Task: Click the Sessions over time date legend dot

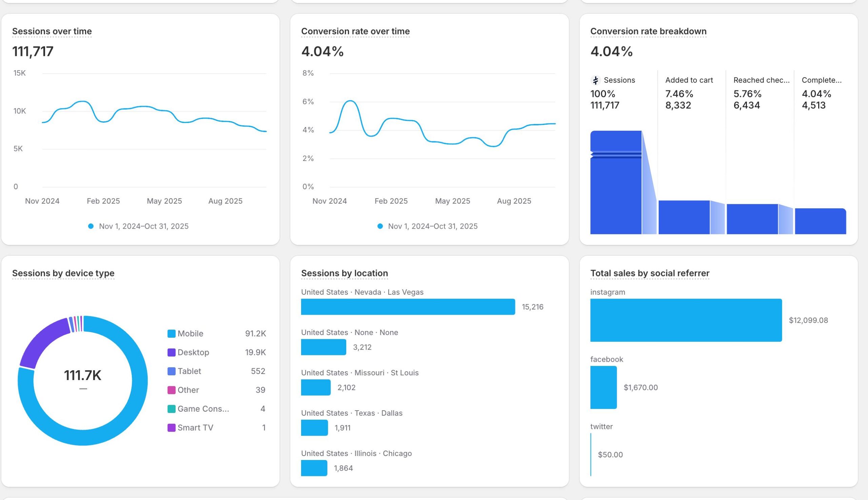Action: tap(91, 226)
